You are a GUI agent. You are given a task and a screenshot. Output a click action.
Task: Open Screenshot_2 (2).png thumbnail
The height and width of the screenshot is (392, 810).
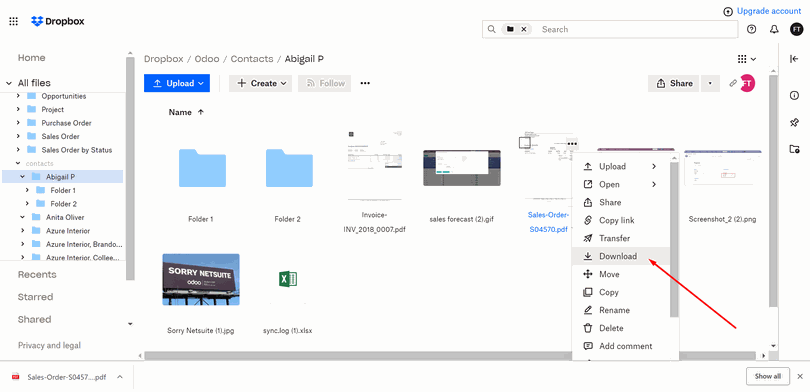[x=723, y=168]
